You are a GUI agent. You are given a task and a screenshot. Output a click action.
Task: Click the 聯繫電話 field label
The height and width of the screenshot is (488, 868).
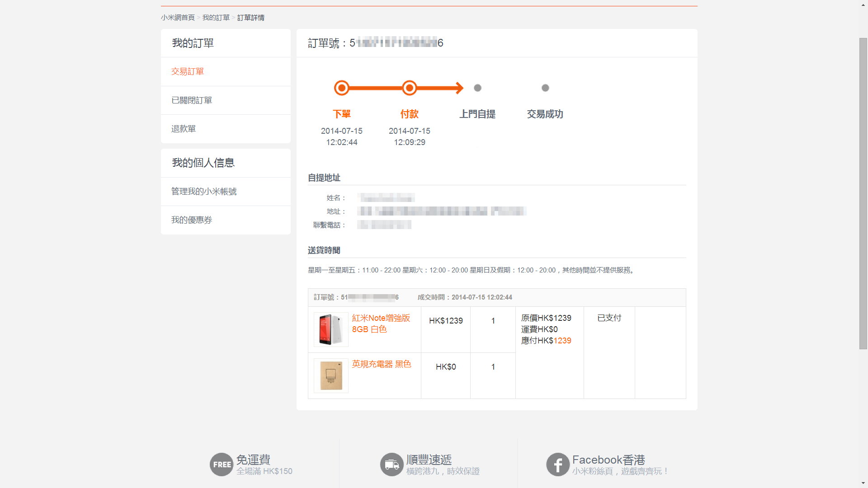(x=330, y=225)
